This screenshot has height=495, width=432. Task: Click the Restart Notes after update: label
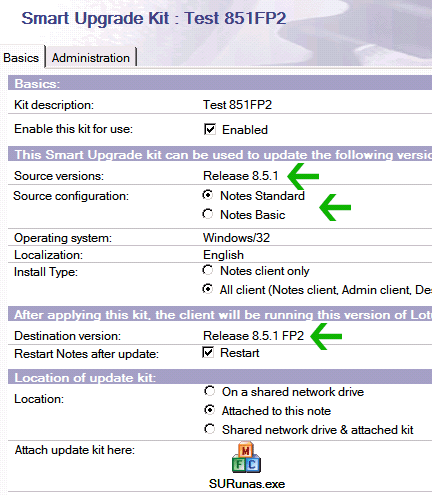[86, 354]
